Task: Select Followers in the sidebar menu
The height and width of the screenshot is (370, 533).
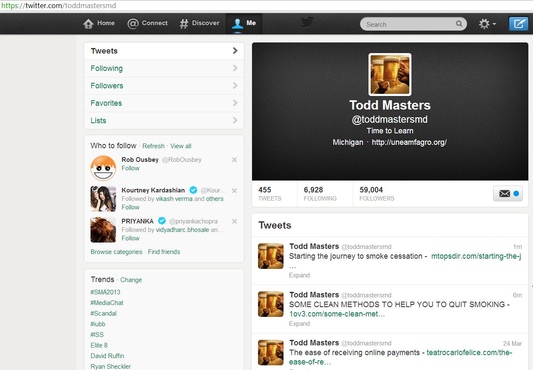Action: (x=164, y=86)
